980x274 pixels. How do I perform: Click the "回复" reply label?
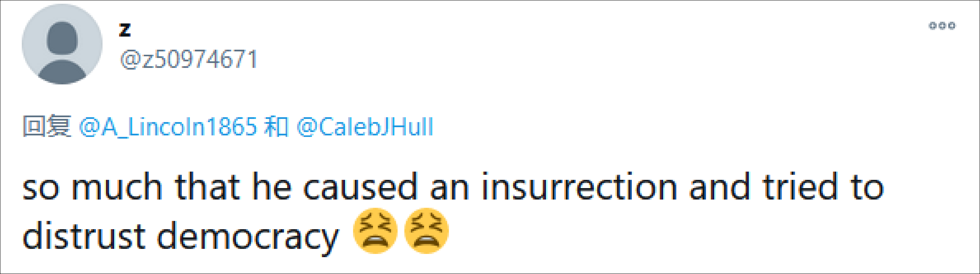pos(47,126)
